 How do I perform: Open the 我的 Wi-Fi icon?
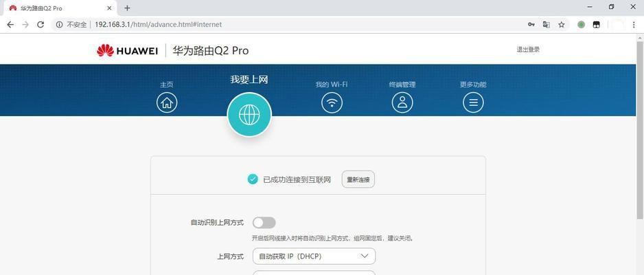[x=332, y=102]
